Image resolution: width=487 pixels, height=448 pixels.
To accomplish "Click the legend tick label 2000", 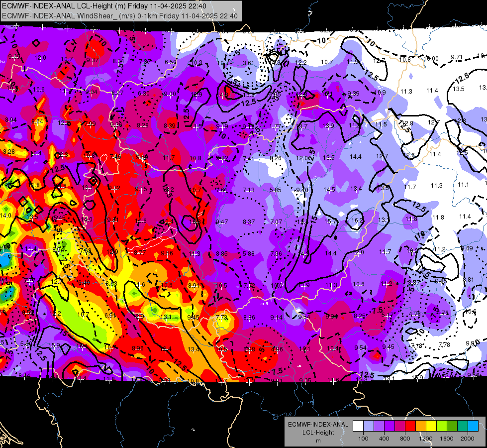I will 468,439.
